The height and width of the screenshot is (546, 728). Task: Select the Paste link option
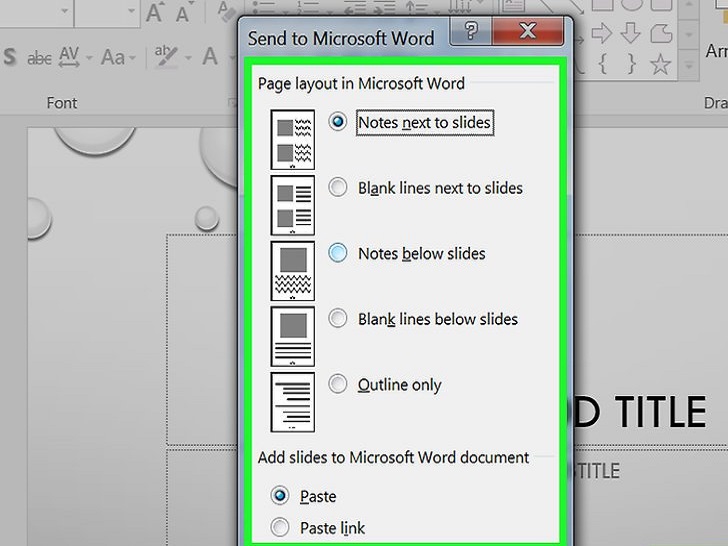tap(281, 528)
